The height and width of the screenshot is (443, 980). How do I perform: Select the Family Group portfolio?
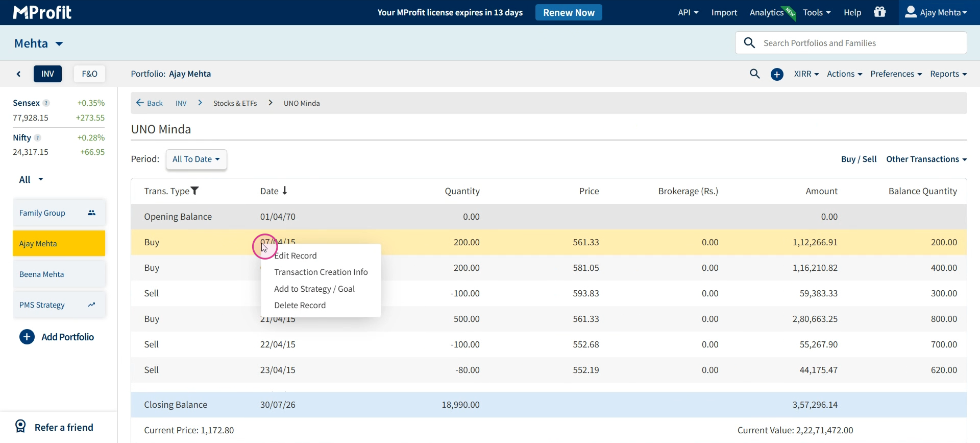59,213
